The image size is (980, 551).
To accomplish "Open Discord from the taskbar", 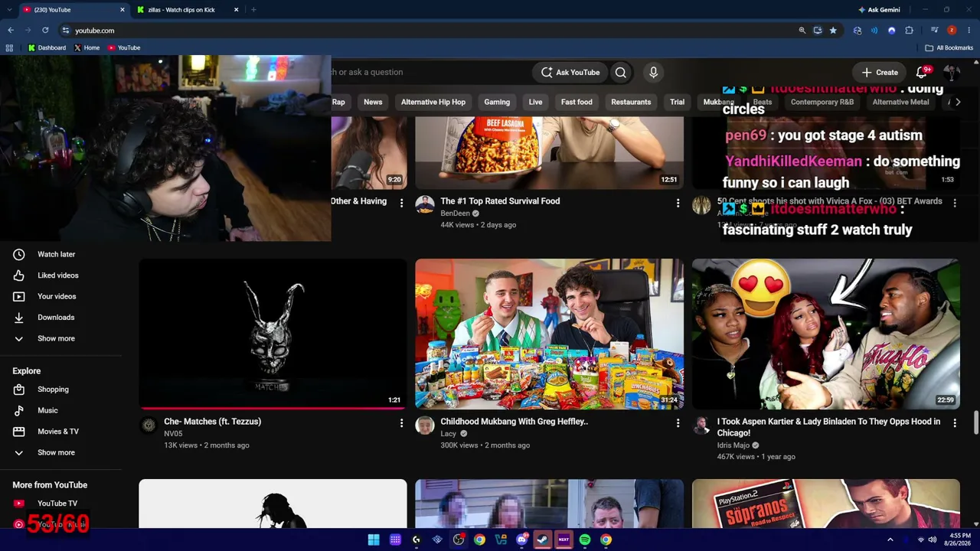I will 521,540.
